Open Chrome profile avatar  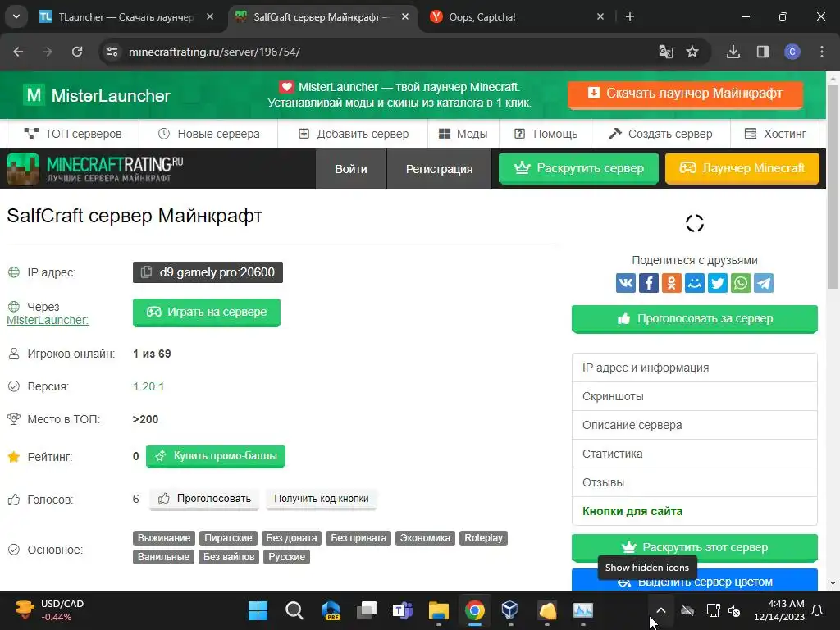(x=792, y=52)
